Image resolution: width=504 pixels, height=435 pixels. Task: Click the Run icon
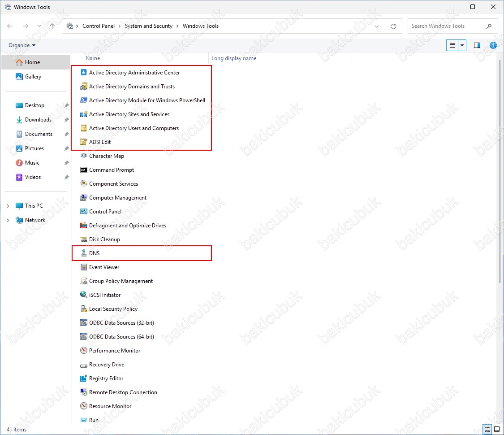pyautogui.click(x=84, y=420)
